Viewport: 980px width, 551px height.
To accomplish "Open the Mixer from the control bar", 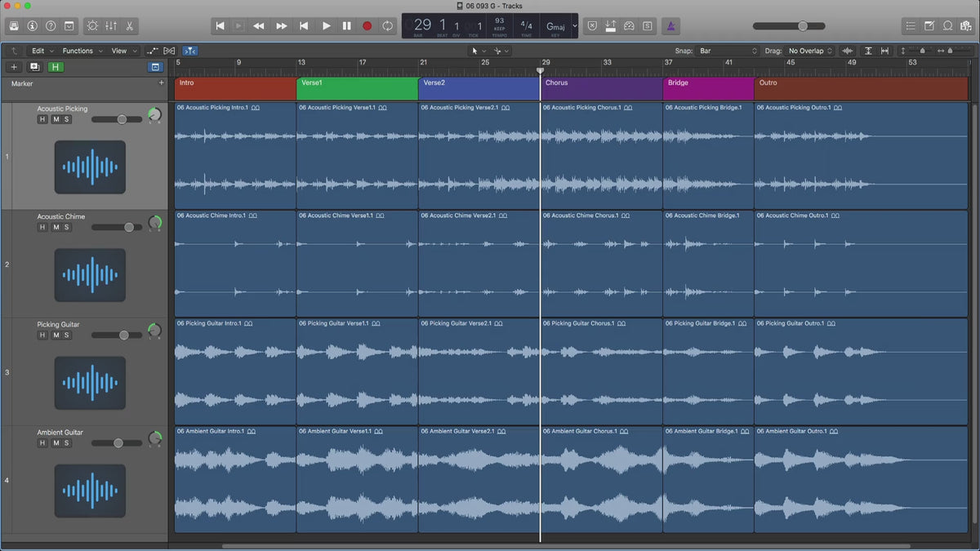I will point(112,26).
